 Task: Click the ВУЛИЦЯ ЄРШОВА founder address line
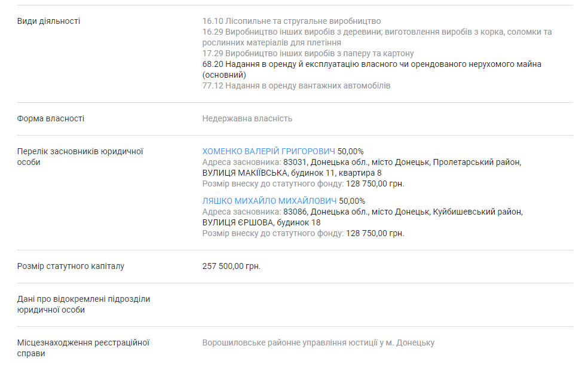(261, 222)
